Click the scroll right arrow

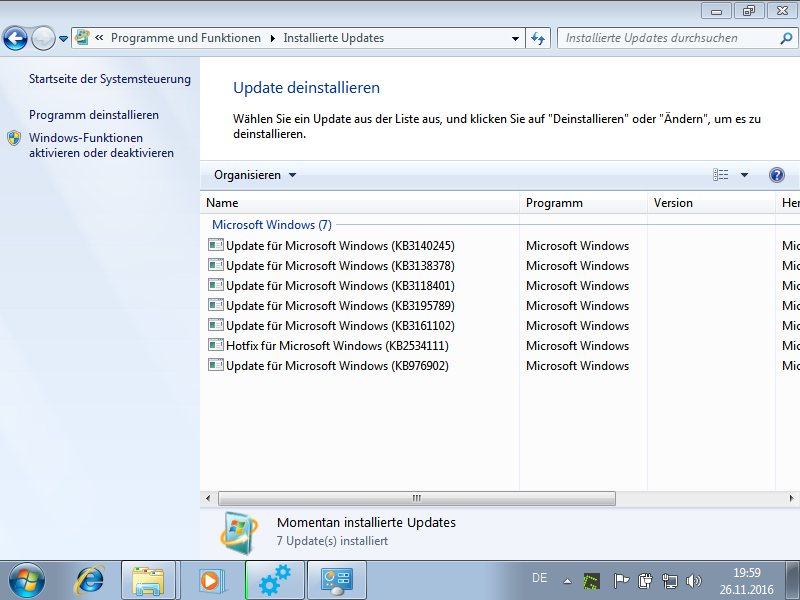point(791,498)
